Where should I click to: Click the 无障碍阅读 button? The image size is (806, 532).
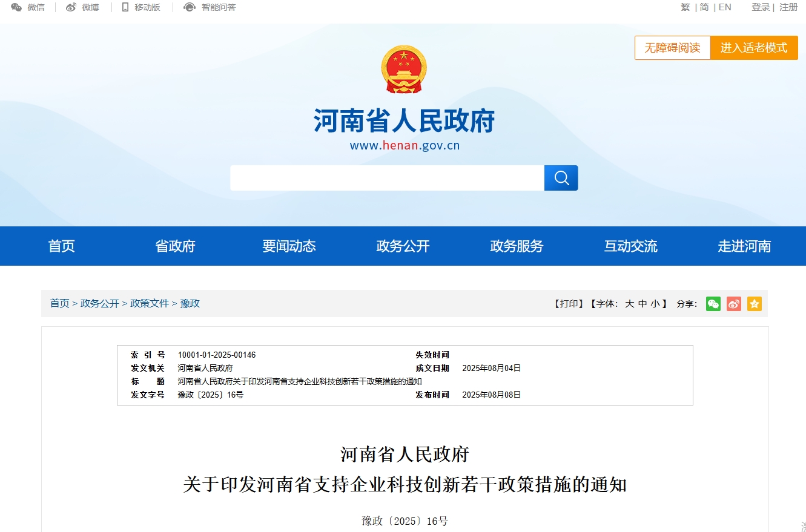point(672,48)
